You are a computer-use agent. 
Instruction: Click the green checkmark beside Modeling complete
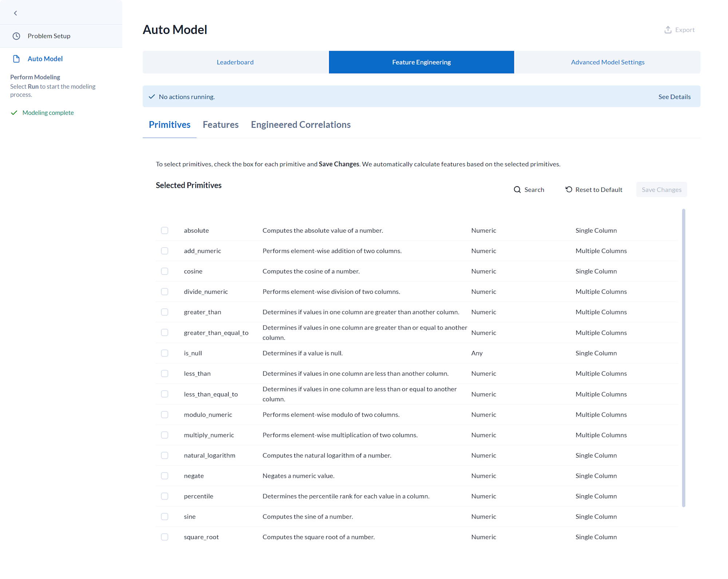[14, 113]
